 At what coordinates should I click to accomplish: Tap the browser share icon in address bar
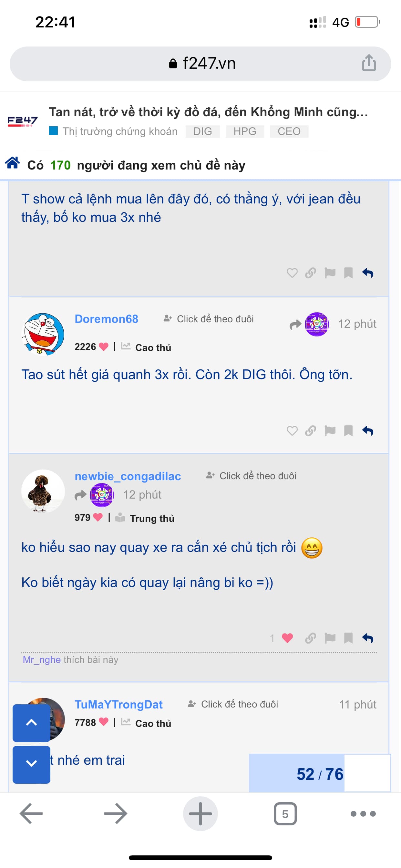(369, 63)
